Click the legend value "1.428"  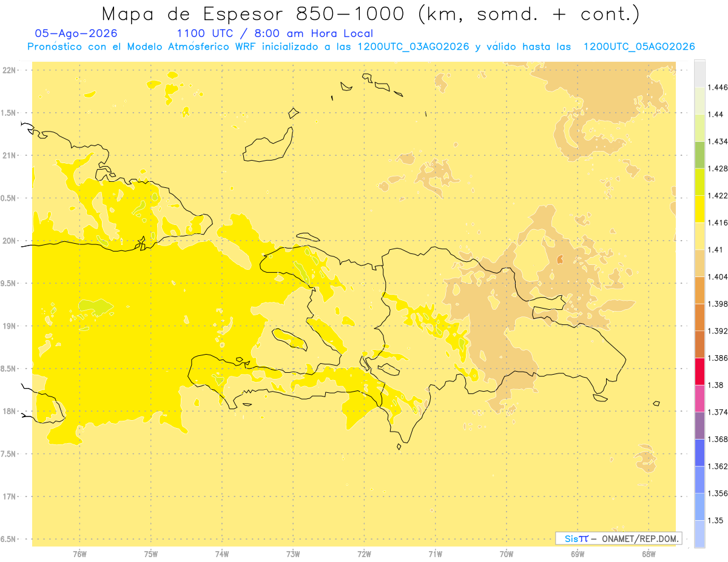[718, 169]
